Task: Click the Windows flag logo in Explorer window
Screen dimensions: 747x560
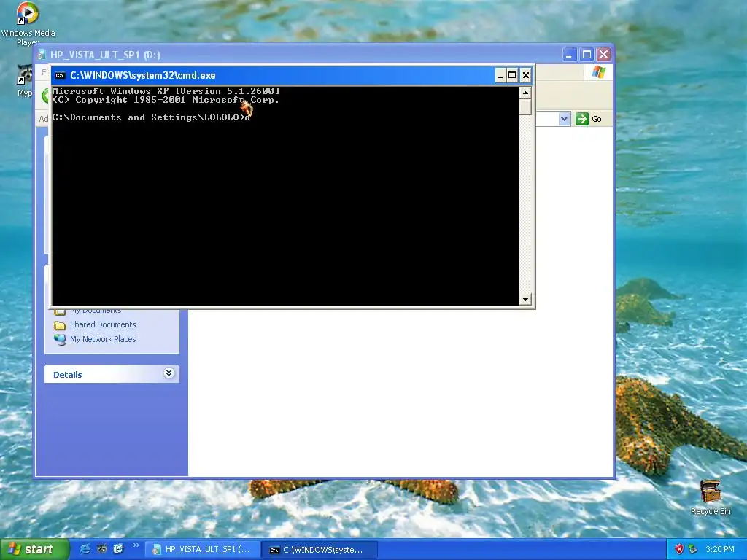Action: click(x=598, y=72)
